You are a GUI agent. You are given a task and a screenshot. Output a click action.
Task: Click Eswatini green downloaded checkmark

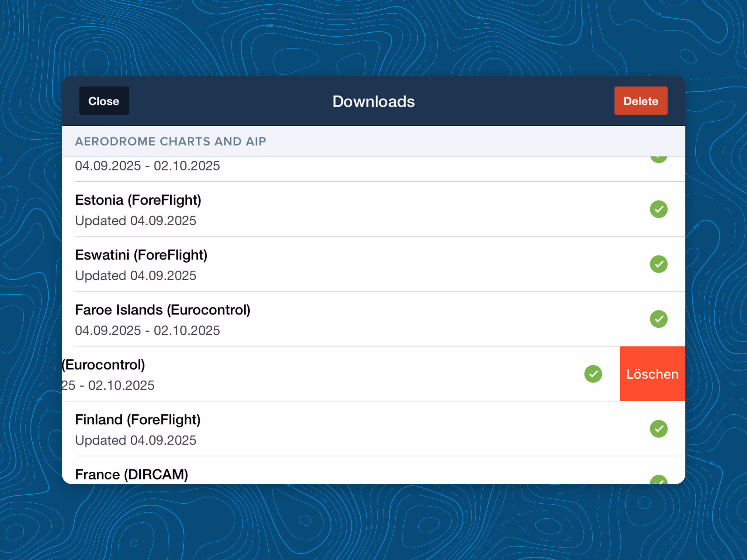[x=659, y=264]
